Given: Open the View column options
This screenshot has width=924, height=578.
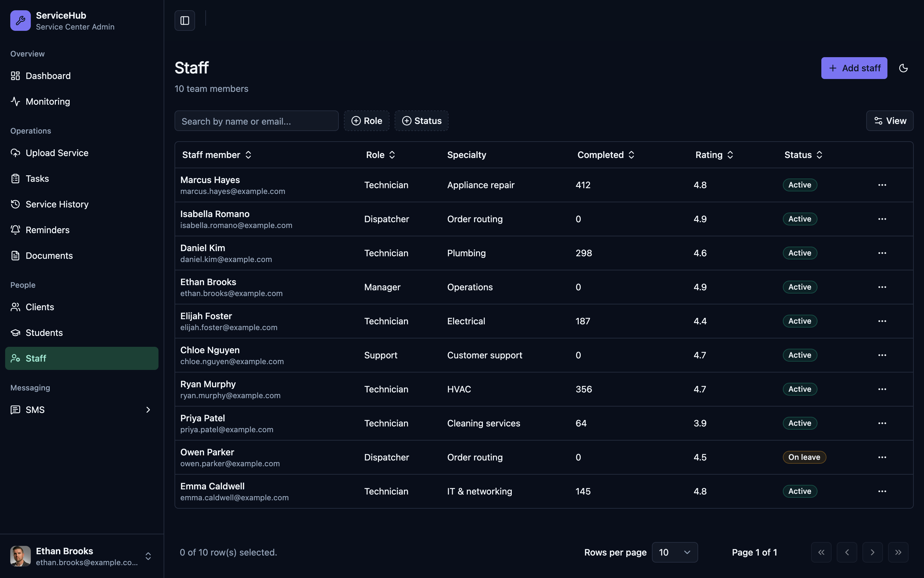Looking at the screenshot, I should 890,121.
